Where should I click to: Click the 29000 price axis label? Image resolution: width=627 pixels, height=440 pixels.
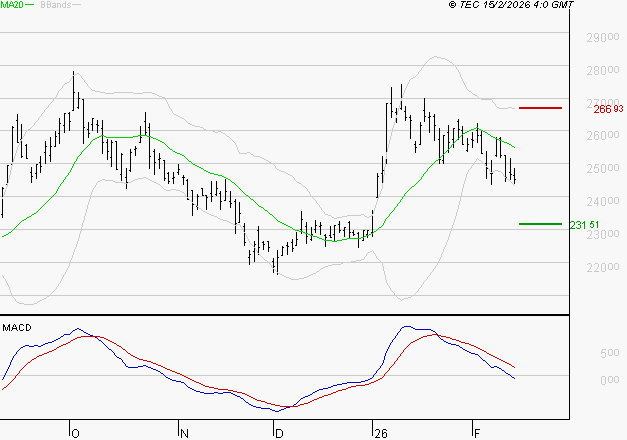(x=603, y=38)
